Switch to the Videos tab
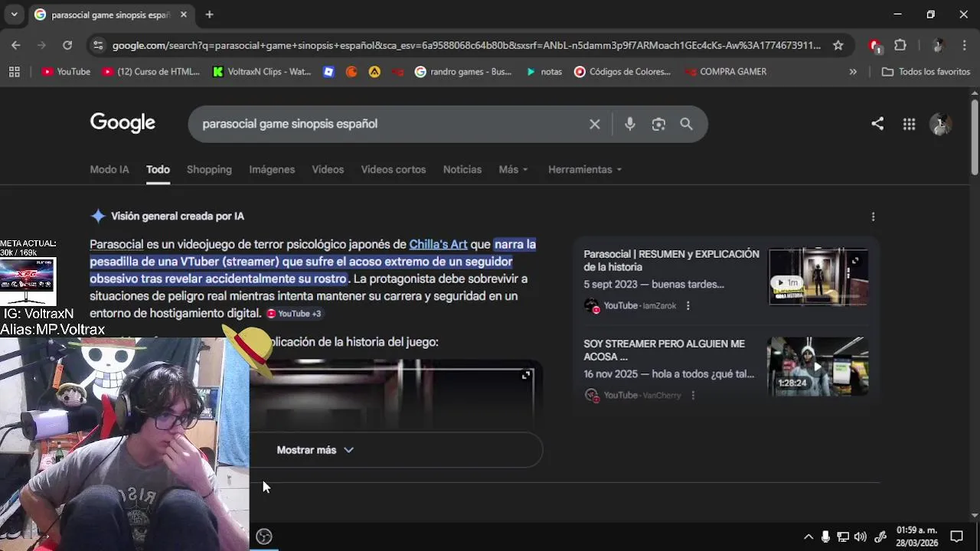The image size is (980, 551). 328,170
